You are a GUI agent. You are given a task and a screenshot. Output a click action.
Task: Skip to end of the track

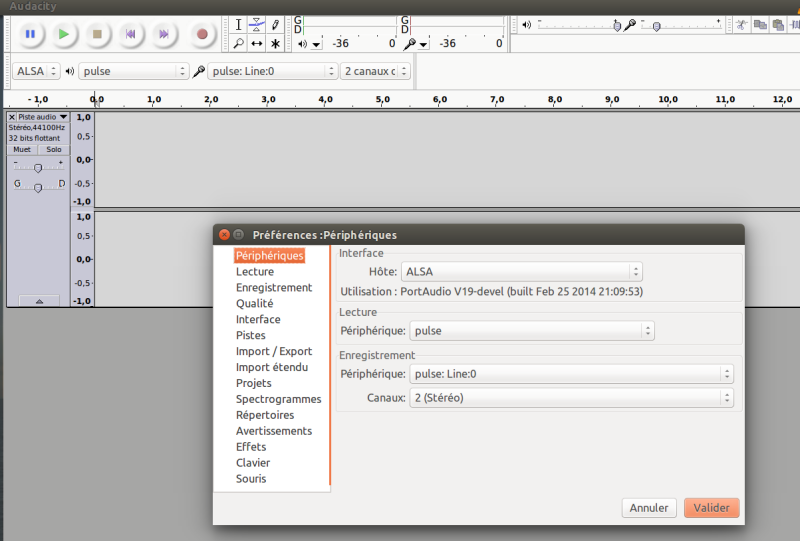point(164,34)
